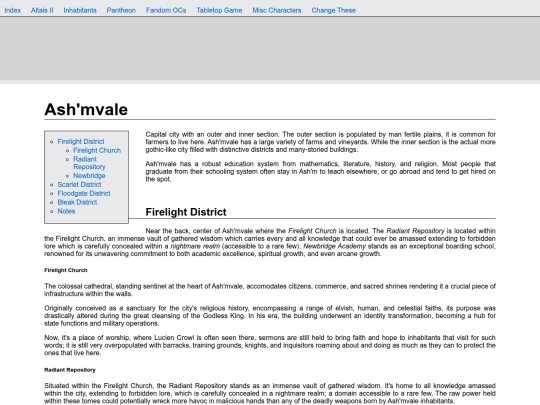The image size is (540, 405).
Task: Open Misc Characters navigation link
Action: tap(277, 10)
